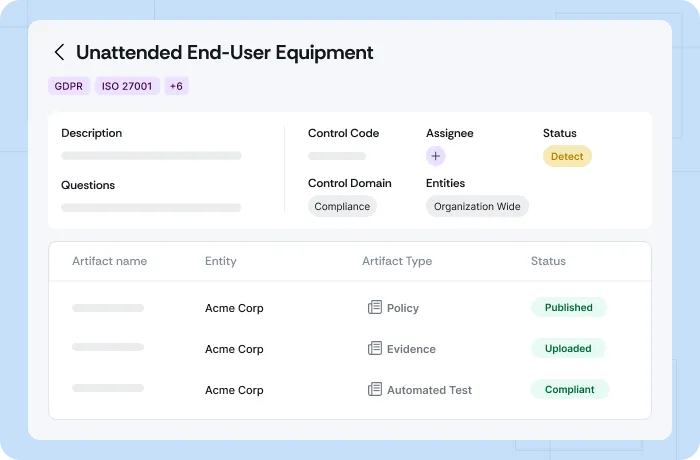The height and width of the screenshot is (460, 700).
Task: Sort by Entity column header
Action: 221,261
